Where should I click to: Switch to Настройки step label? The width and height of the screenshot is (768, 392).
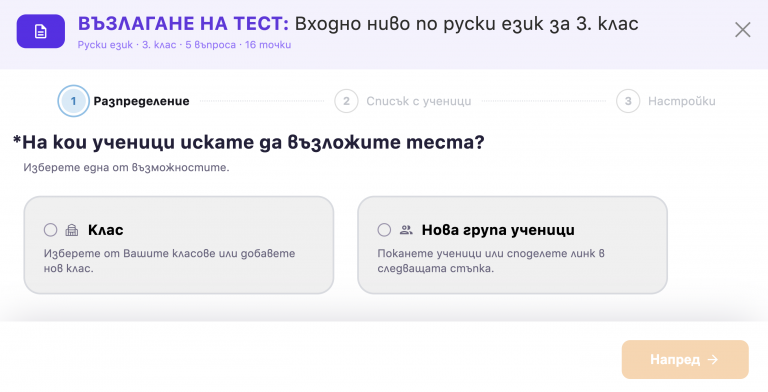coord(681,101)
